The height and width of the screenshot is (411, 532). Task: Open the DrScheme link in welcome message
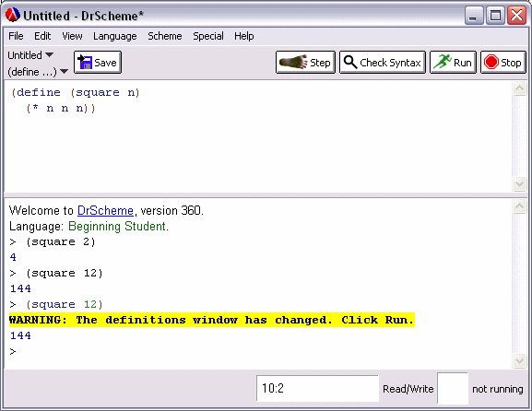click(105, 211)
